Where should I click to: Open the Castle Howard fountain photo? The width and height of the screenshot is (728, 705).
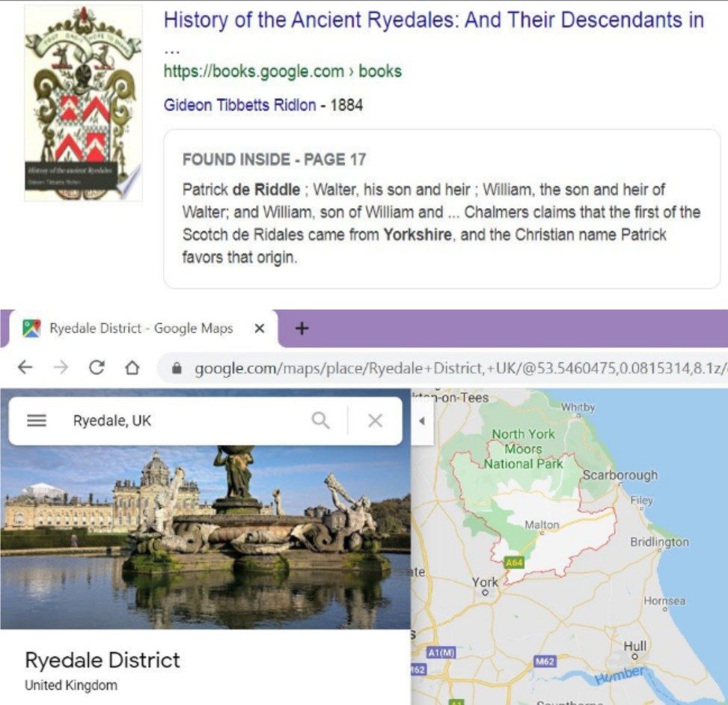pyautogui.click(x=205, y=537)
